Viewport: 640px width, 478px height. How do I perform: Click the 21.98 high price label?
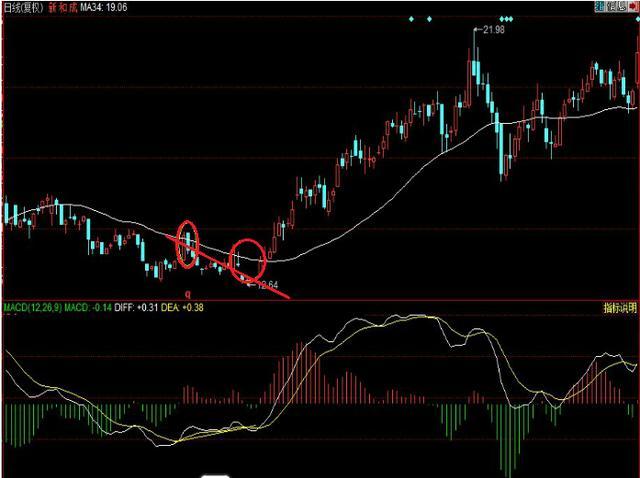(491, 32)
